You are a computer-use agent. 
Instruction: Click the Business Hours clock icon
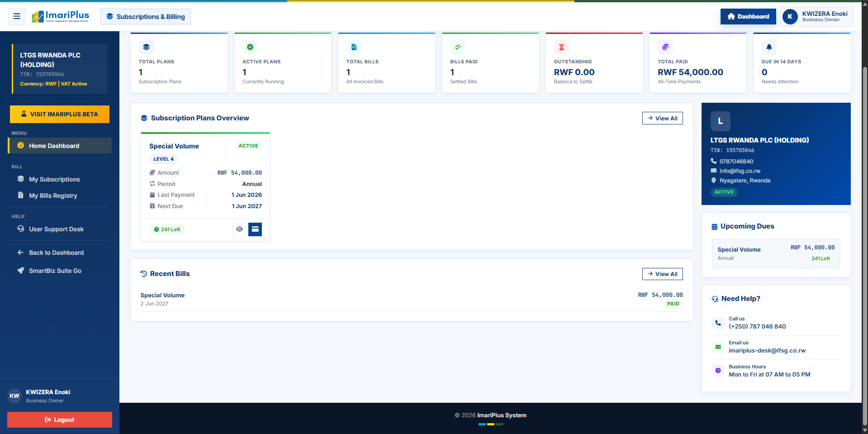pos(718,371)
